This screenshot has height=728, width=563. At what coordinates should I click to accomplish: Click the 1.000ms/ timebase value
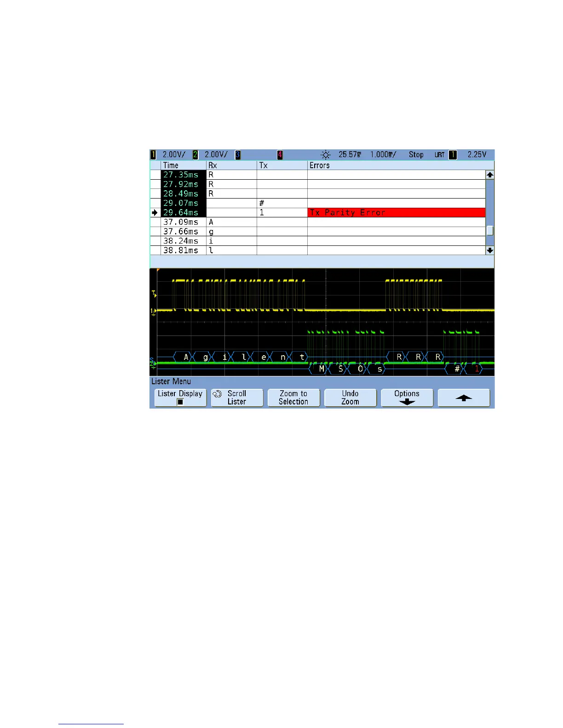click(x=383, y=155)
